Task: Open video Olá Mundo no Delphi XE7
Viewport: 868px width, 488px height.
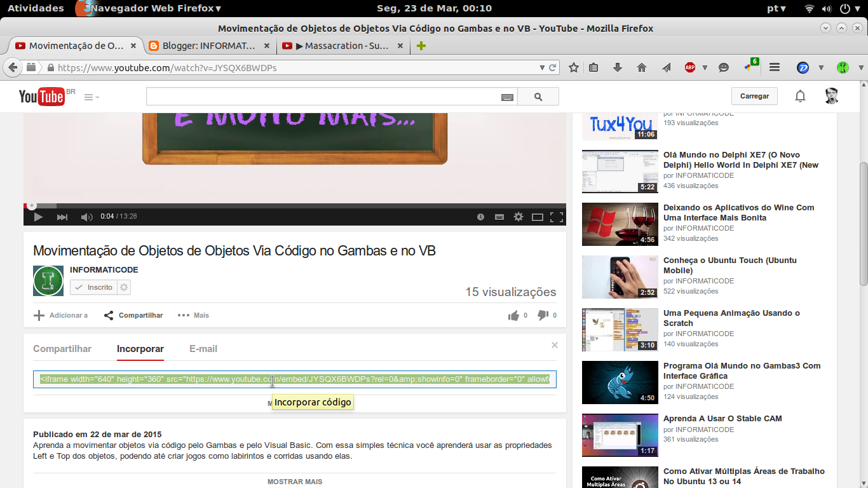Action: click(x=741, y=160)
